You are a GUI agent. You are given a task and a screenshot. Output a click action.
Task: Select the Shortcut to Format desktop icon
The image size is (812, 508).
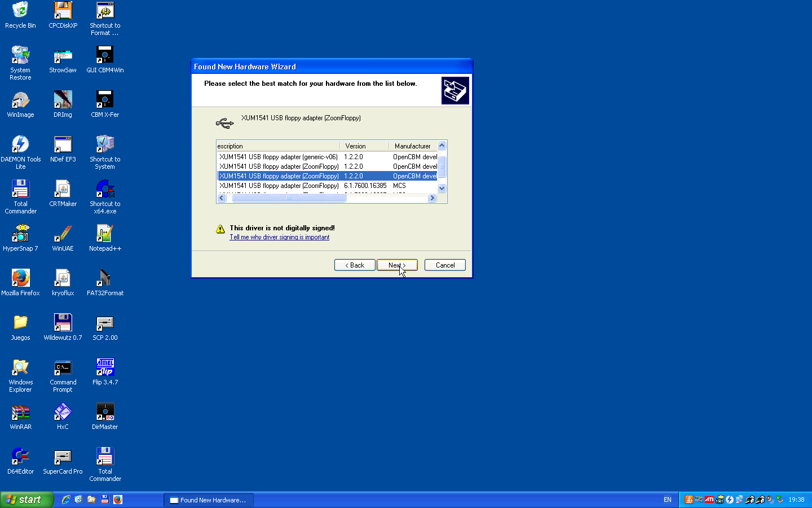coord(105,19)
